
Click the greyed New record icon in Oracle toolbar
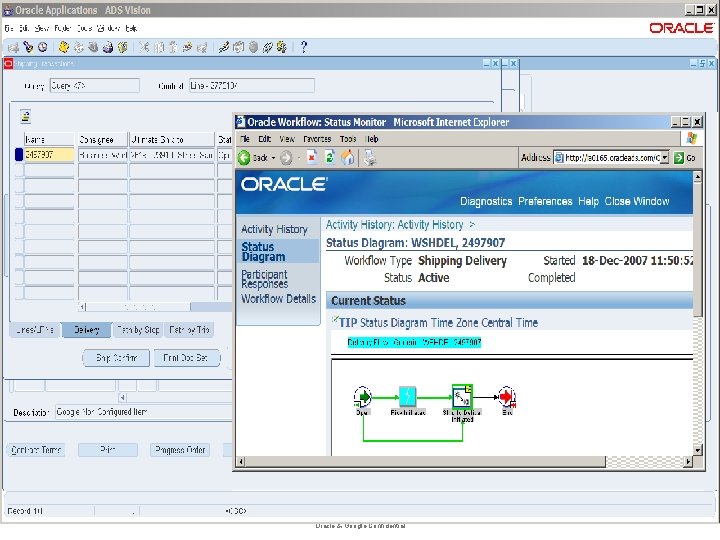14,47
